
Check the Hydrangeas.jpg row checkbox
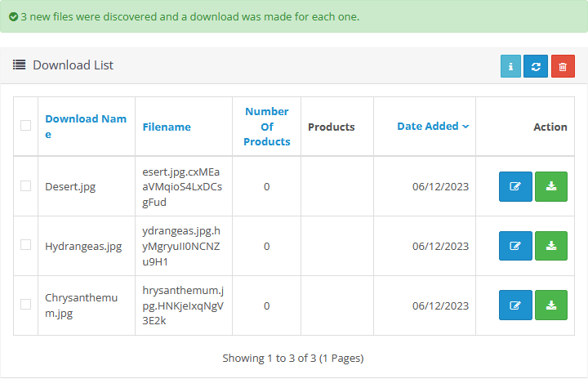click(x=26, y=245)
